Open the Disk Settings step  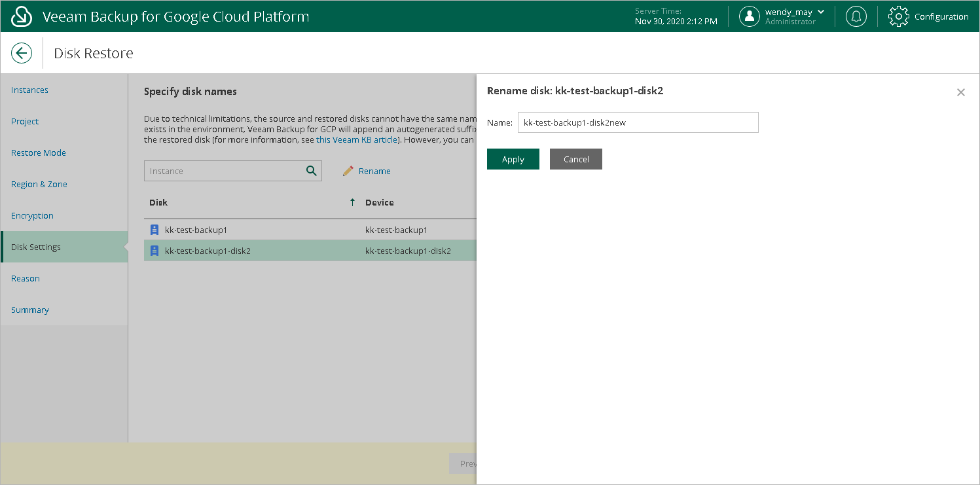coord(64,247)
